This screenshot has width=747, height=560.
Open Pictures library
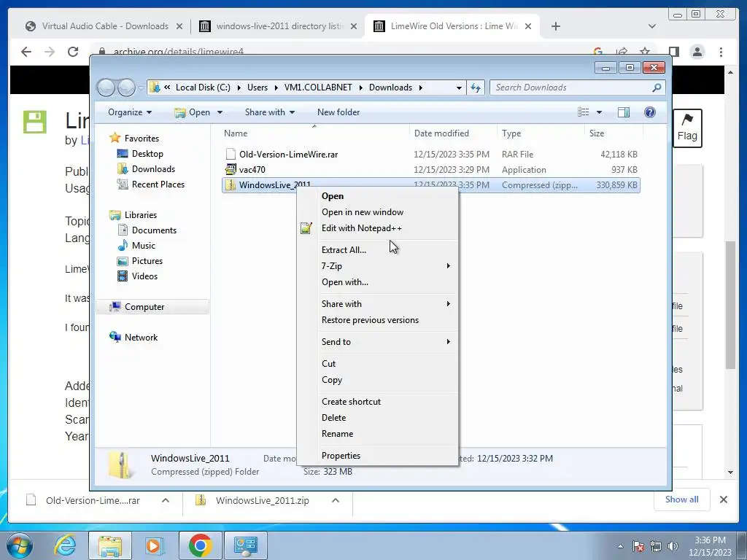147,261
